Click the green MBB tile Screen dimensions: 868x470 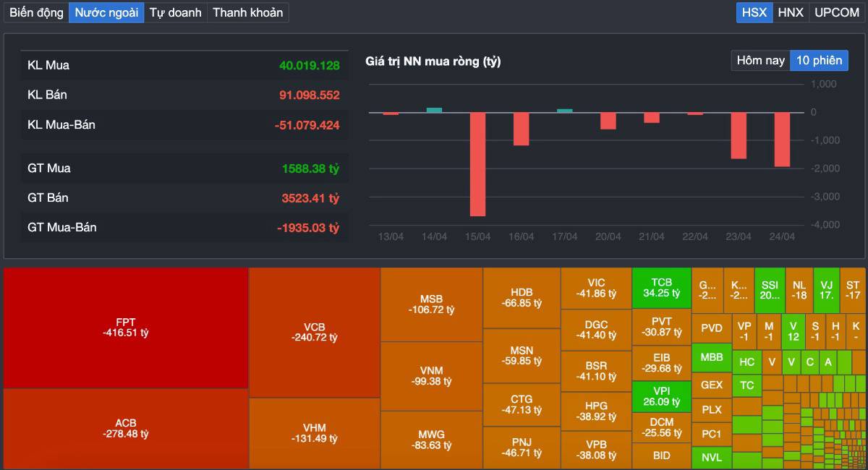(x=712, y=357)
